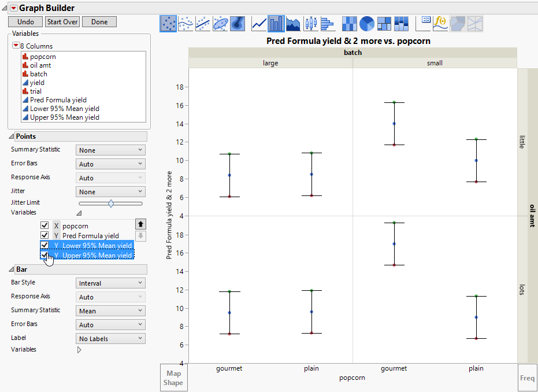Image resolution: width=538 pixels, height=392 pixels.
Task: Select the Contour element icon
Action: 238,24
